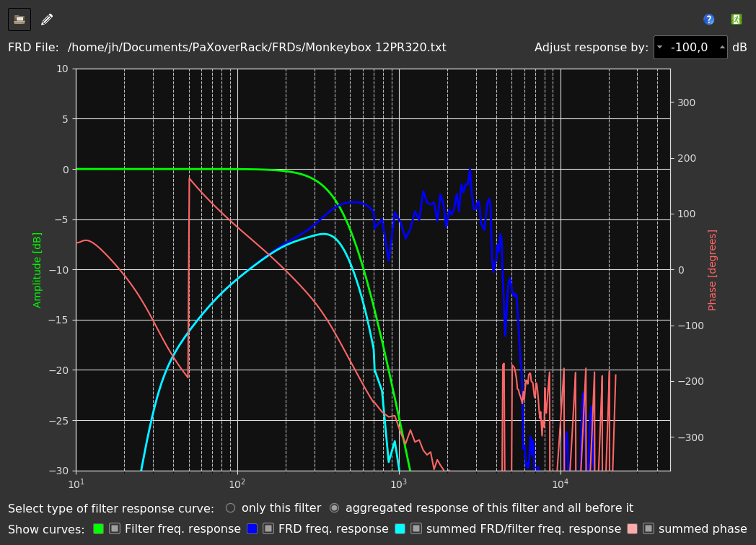756x545 pixels.
Task: Open the blue help question-mark icon
Action: coord(708,19)
